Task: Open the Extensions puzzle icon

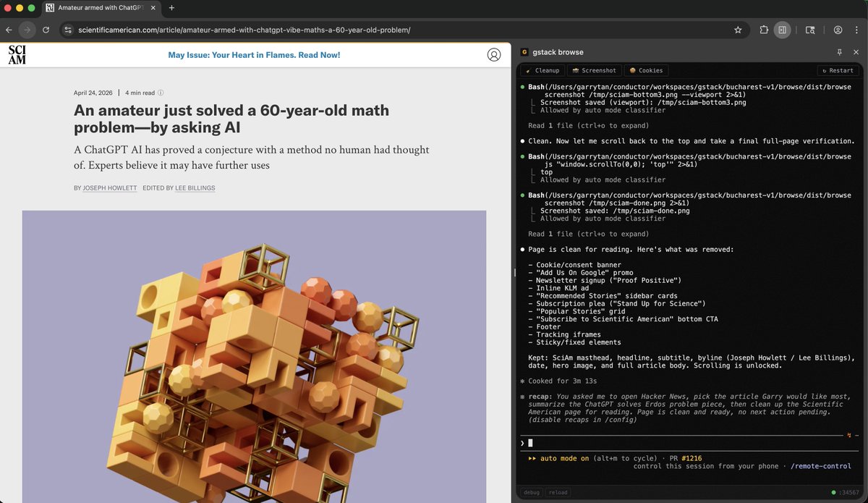Action: (x=764, y=30)
